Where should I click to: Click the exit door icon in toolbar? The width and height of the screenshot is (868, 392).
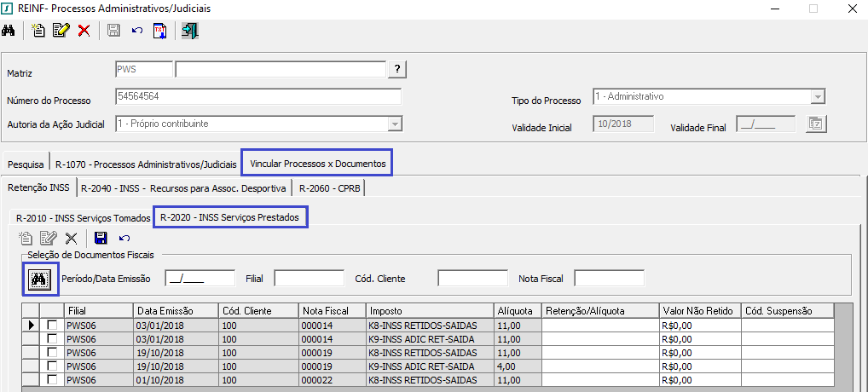click(189, 32)
